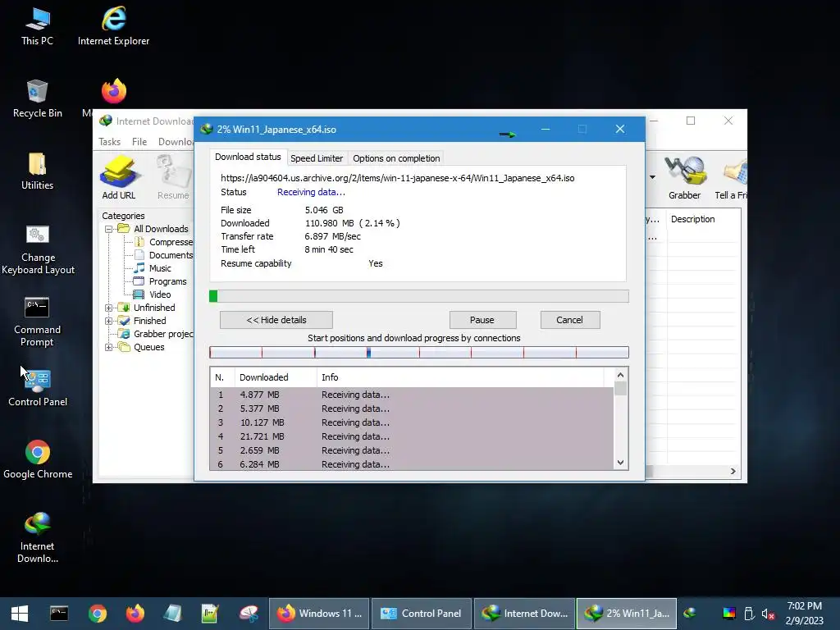The image size is (840, 630).
Task: Switch to 2% Win11_Ja taskbar window
Action: point(627,614)
